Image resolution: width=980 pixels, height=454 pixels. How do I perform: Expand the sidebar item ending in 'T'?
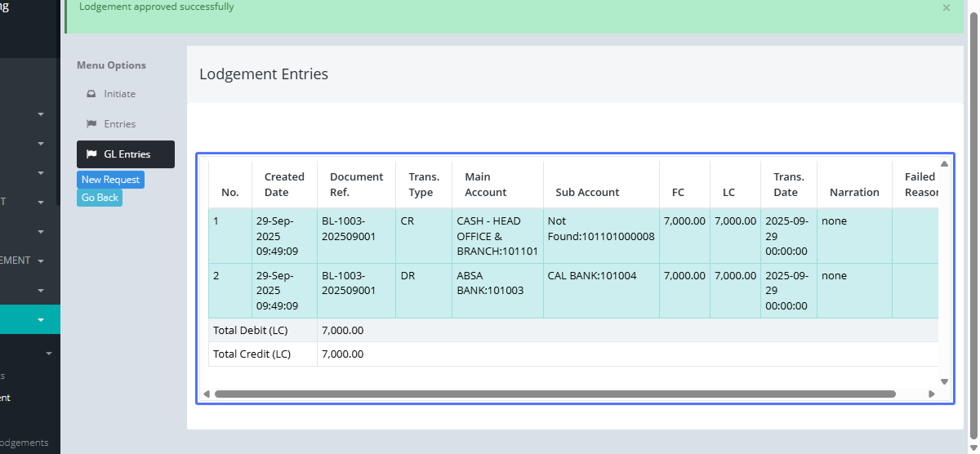click(41, 203)
